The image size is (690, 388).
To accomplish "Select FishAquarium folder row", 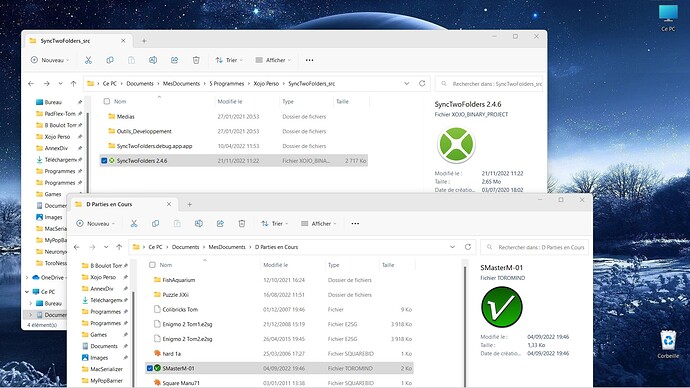I will (x=279, y=280).
